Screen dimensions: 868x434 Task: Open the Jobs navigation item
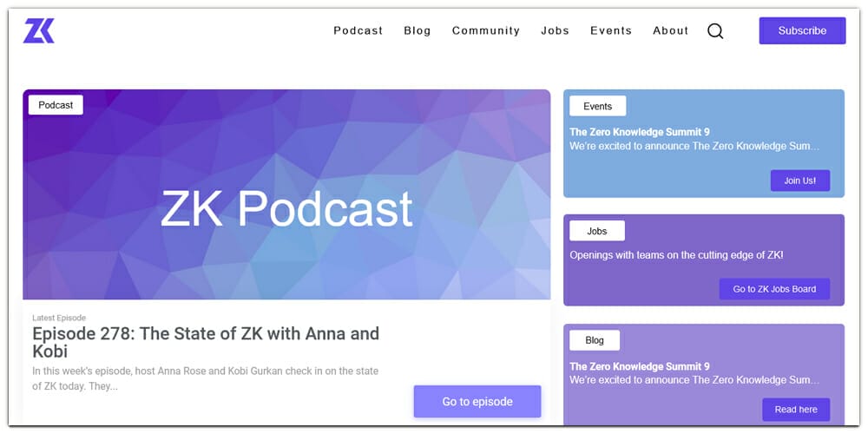[555, 30]
